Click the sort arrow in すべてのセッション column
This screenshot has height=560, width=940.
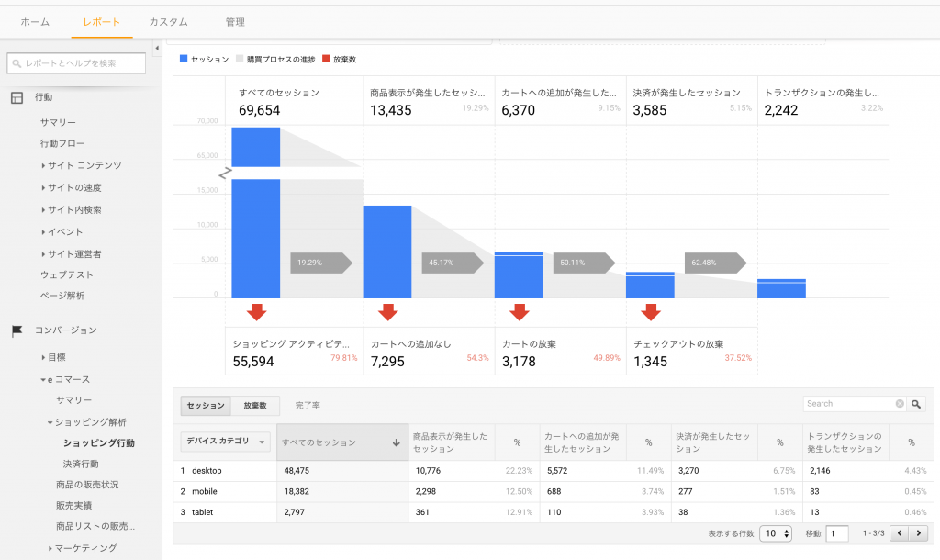pos(396,442)
